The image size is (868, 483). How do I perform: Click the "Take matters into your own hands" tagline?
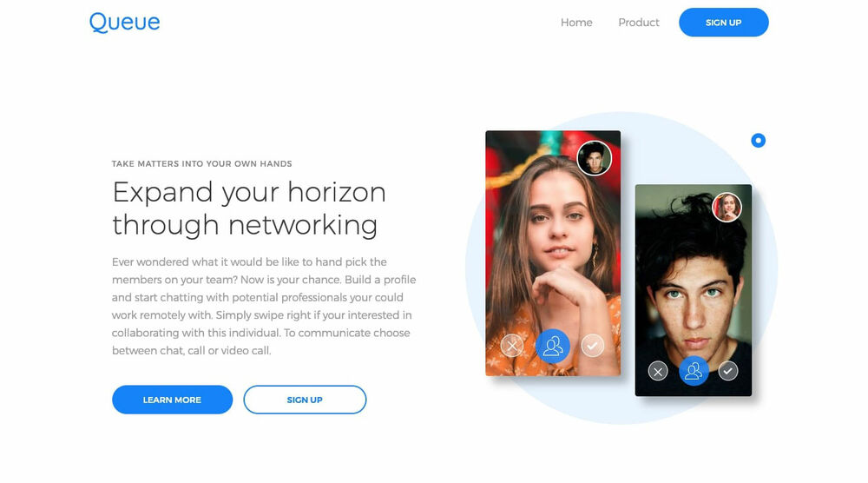tap(202, 164)
